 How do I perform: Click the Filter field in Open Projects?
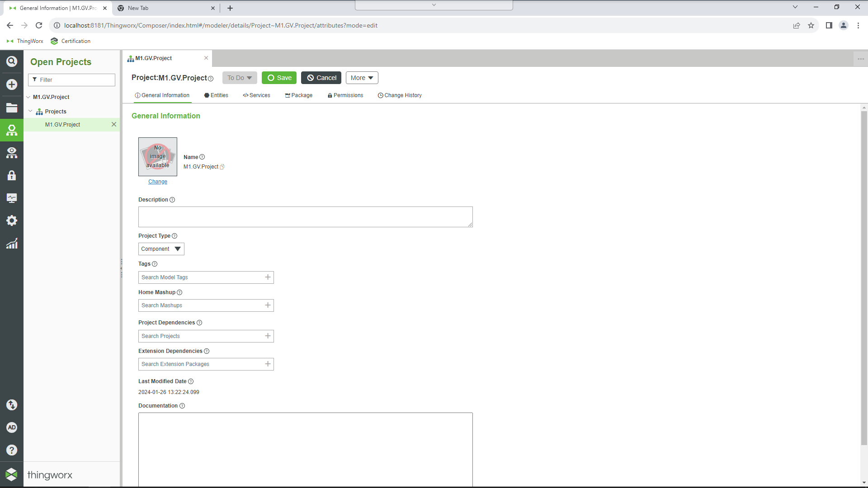tap(71, 80)
